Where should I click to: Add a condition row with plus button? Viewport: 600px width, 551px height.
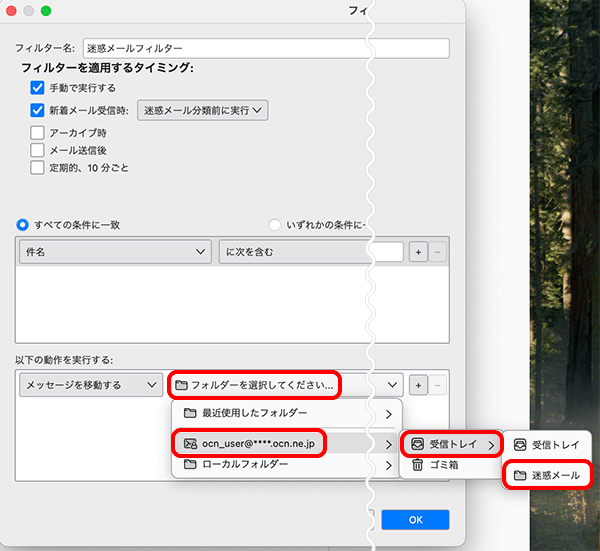[x=418, y=252]
